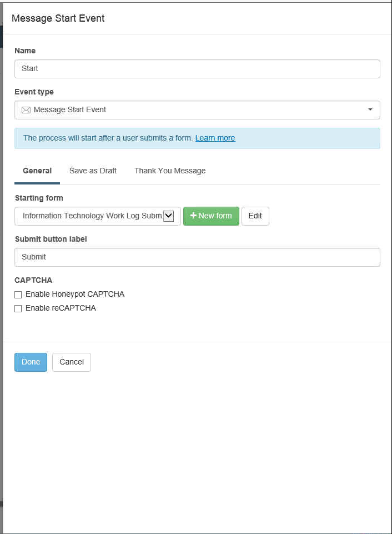Image resolution: width=392 pixels, height=534 pixels.
Task: Click the envelope icon in Event type
Action: (26, 110)
